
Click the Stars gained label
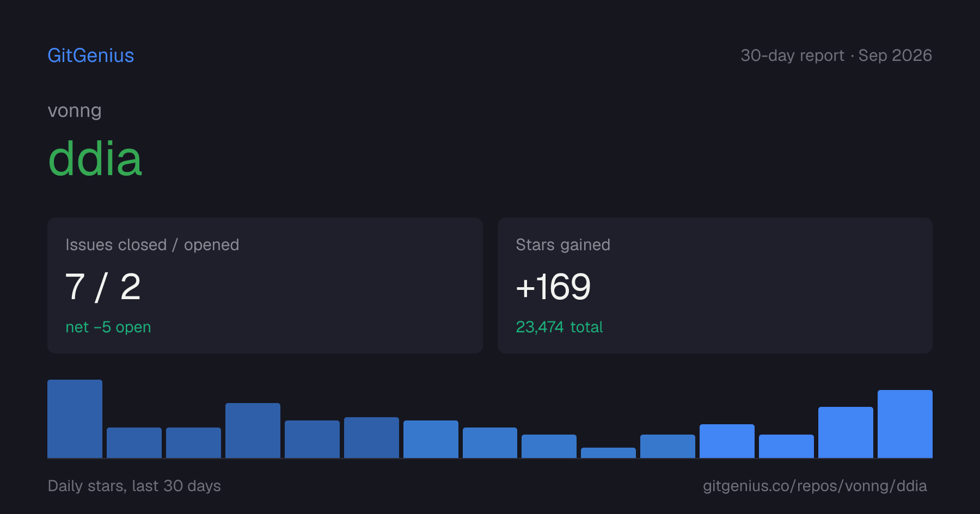(563, 245)
